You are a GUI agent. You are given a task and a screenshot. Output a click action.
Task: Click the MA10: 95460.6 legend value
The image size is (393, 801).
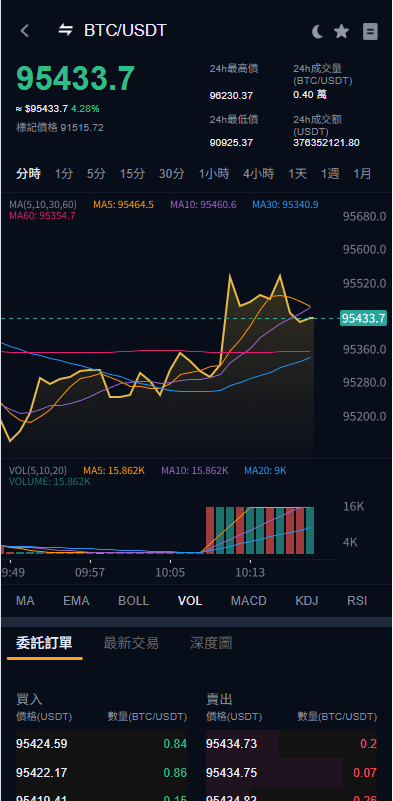click(203, 205)
